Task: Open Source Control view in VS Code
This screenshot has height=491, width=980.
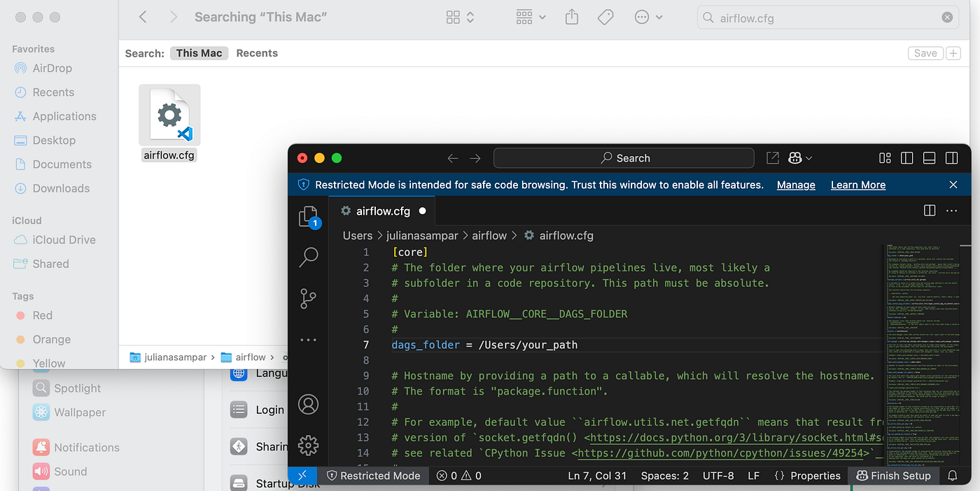Action: 308,299
